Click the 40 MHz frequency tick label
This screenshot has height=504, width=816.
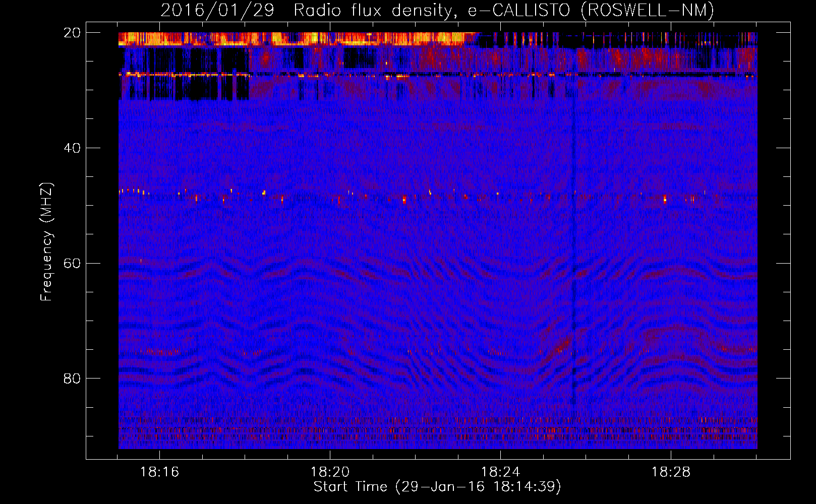point(72,148)
